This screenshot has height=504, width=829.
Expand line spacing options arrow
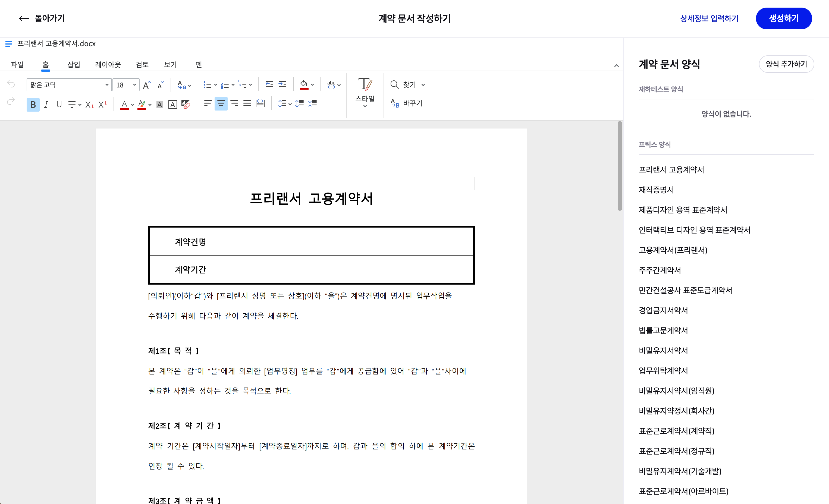(x=290, y=104)
